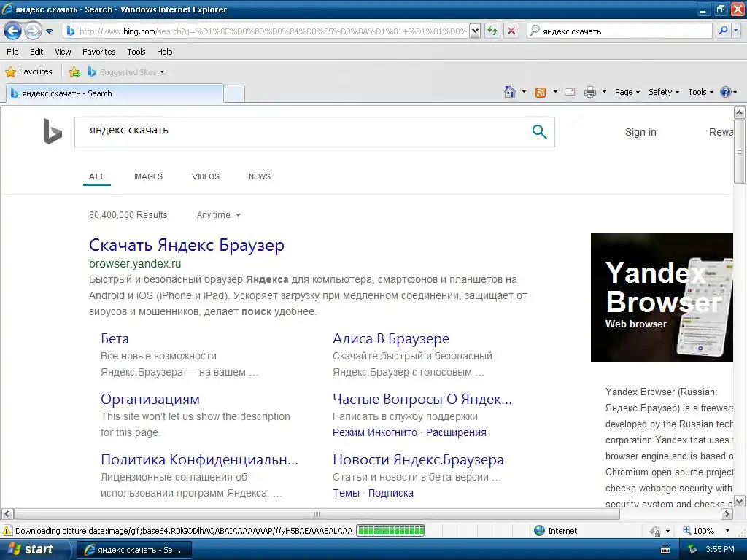Viewport: 747px width, 560px height.
Task: Click the horizontal scrollbar right arrow
Action: [727, 514]
